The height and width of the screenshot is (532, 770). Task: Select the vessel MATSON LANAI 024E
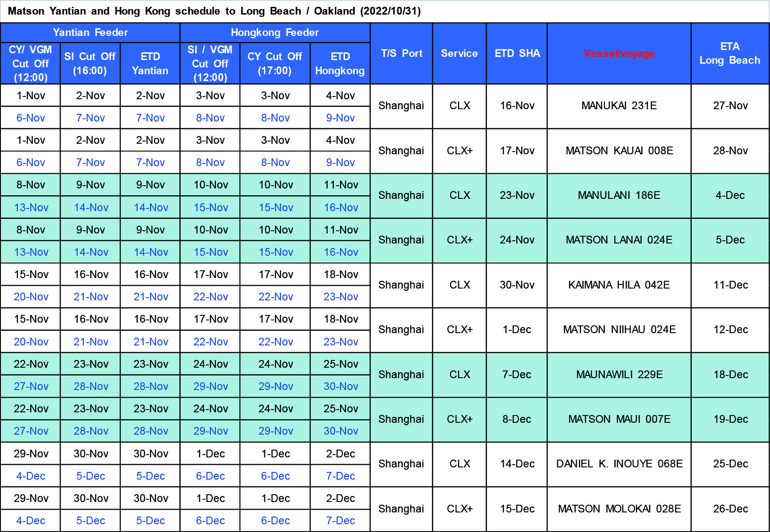pyautogui.click(x=619, y=240)
